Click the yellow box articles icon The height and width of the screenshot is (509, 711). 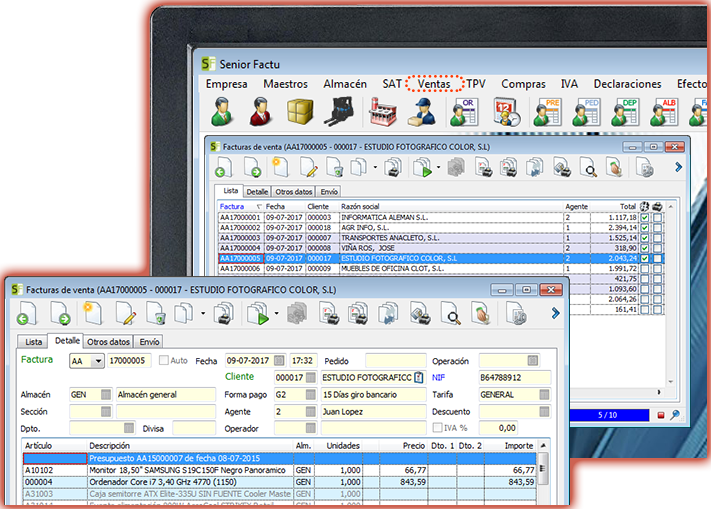(x=300, y=111)
